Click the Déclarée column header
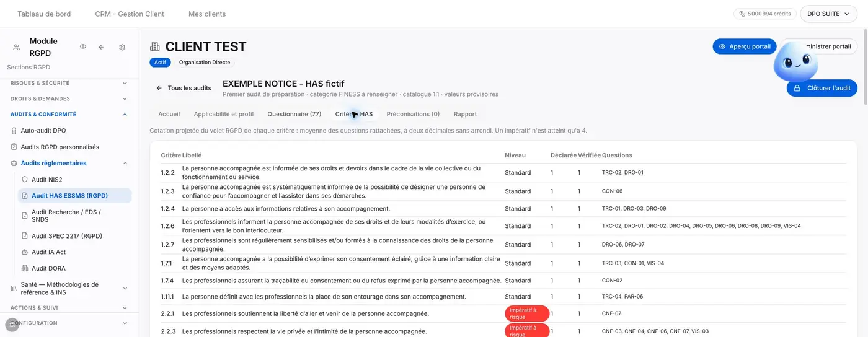Image resolution: width=868 pixels, height=337 pixels. (x=564, y=155)
